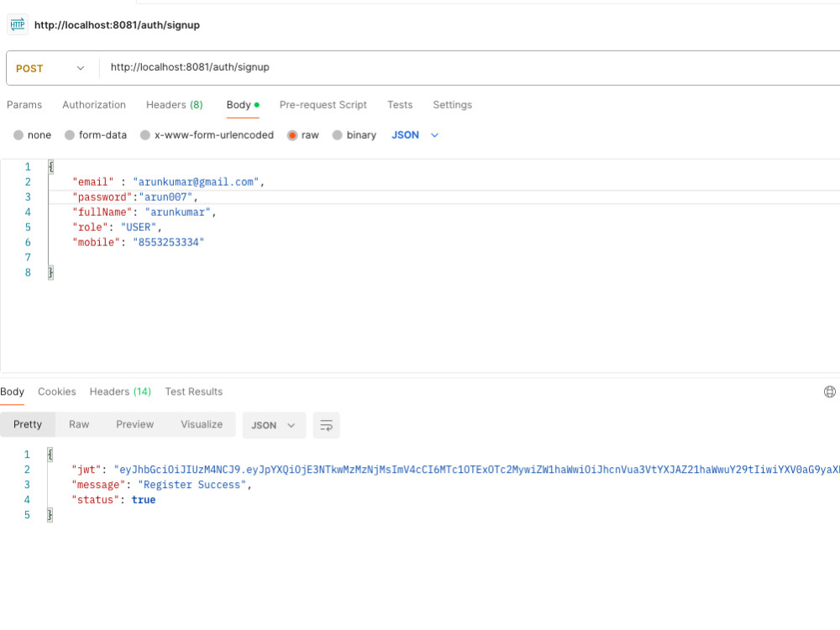This screenshot has height=630, width=840.
Task: Open the response Body tab
Action: (x=12, y=391)
